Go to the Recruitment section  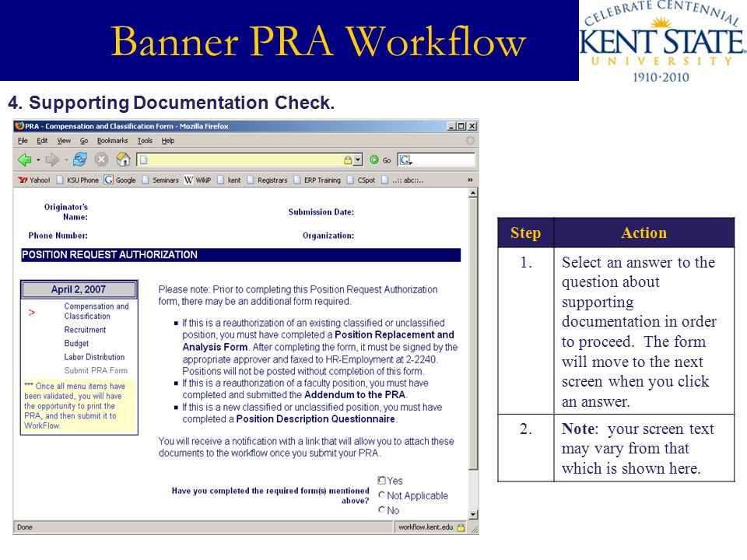point(85,330)
